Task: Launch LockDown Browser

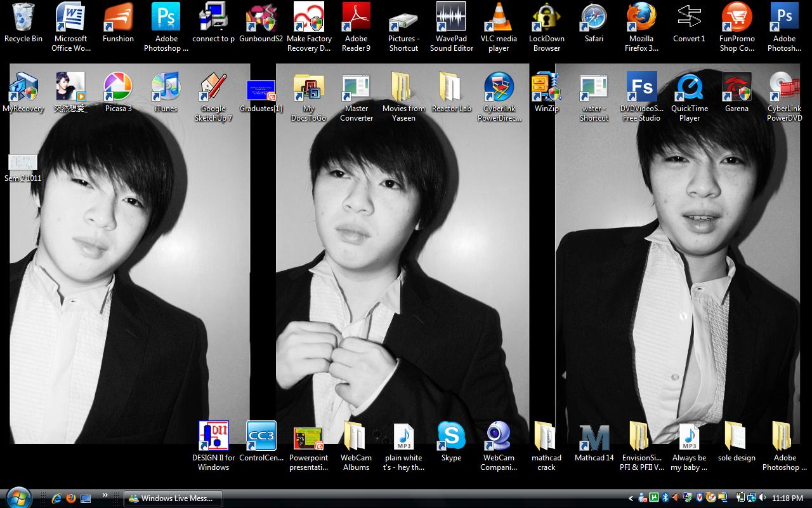Action: 546,27
